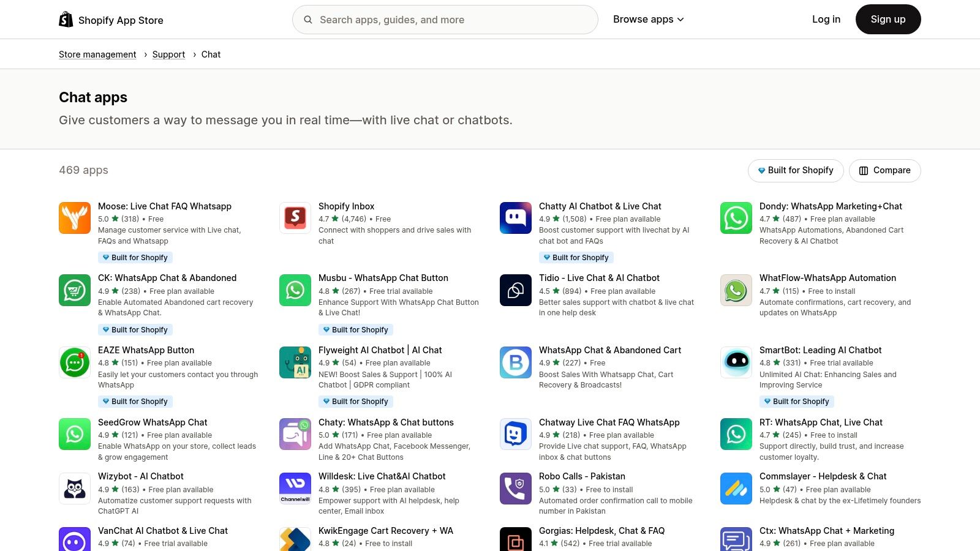Click the Shopify App Store logo
Viewport: 980px width, 551px height.
(110, 19)
